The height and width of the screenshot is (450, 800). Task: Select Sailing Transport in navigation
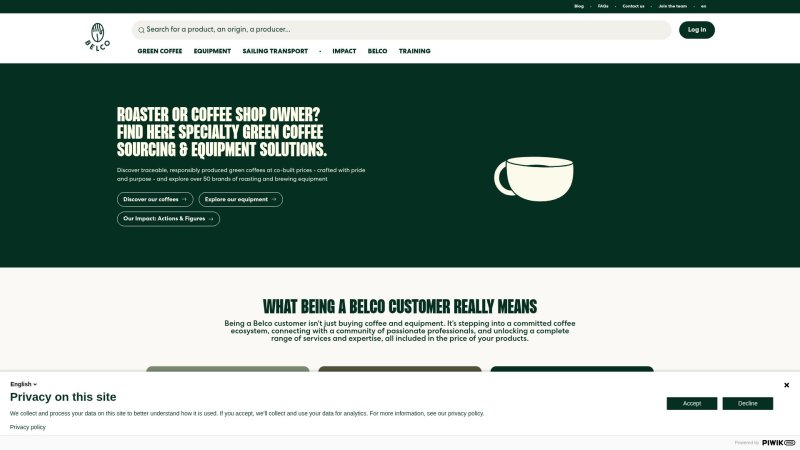275,51
